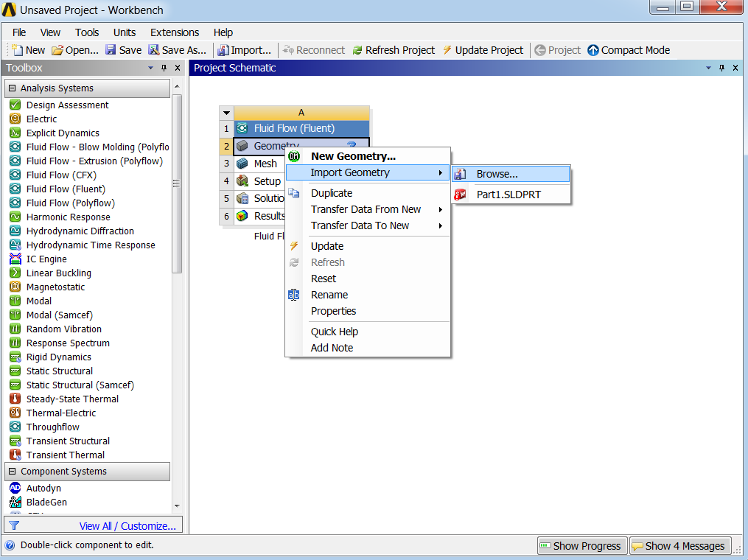The width and height of the screenshot is (748, 560).
Task: Switch to Compact Mode
Action: [629, 50]
